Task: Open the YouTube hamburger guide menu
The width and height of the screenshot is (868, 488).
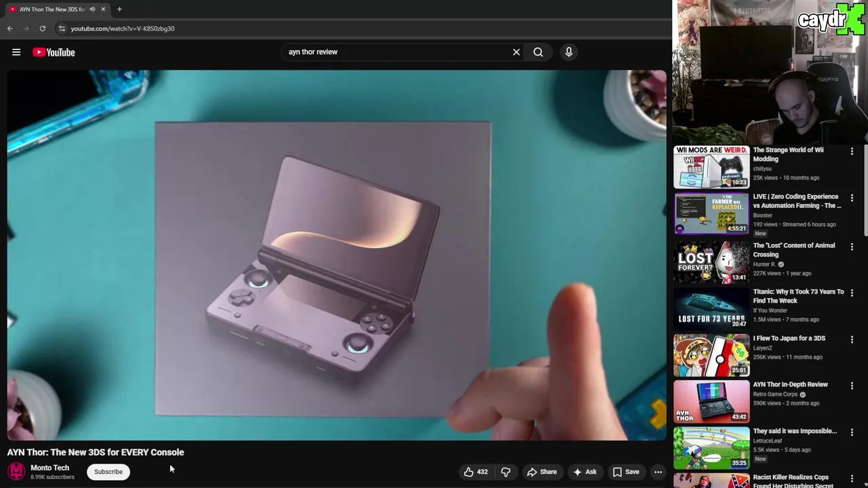Action: coord(16,52)
